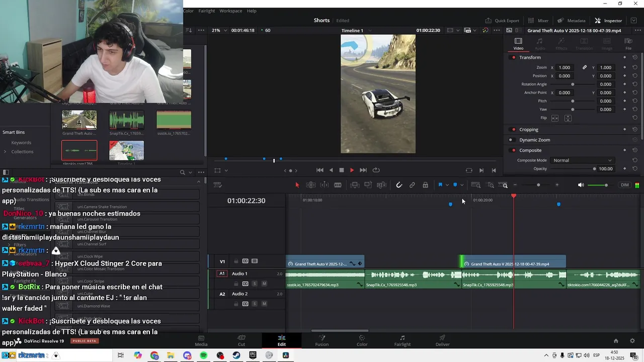Open the Workspace menu

pos(230,11)
